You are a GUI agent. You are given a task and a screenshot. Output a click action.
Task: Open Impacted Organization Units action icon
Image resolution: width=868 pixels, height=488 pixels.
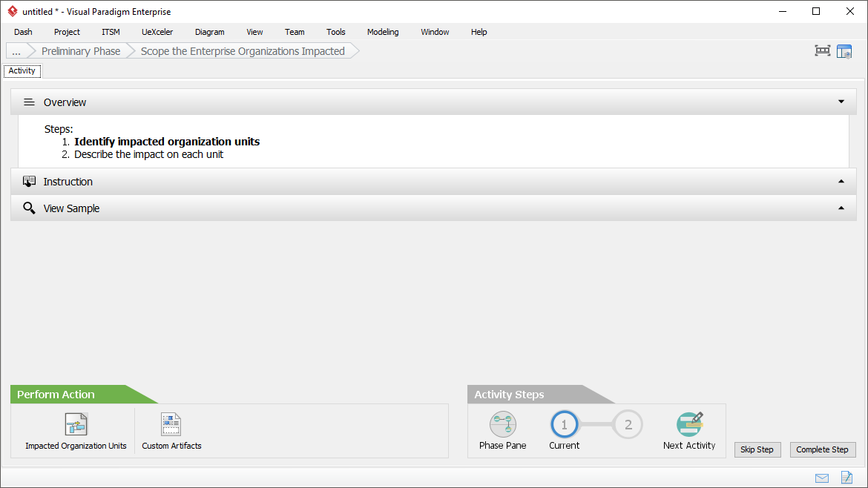76,424
